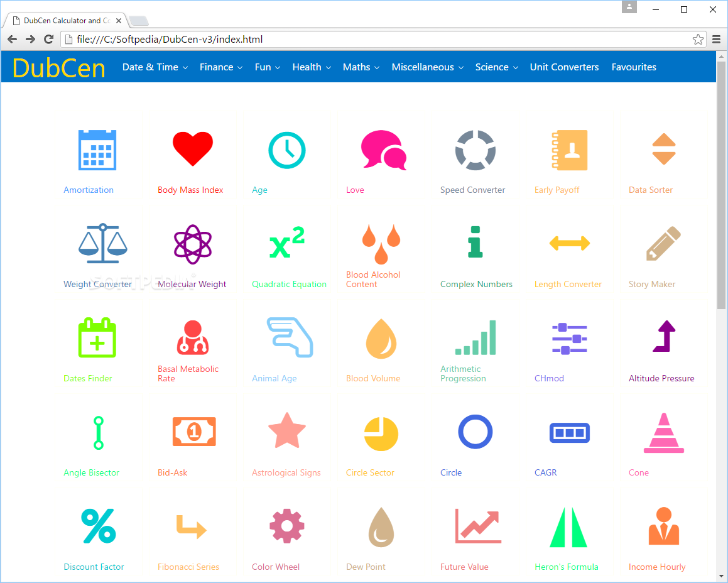
Task: Open a new browser tab
Action: [x=138, y=21]
